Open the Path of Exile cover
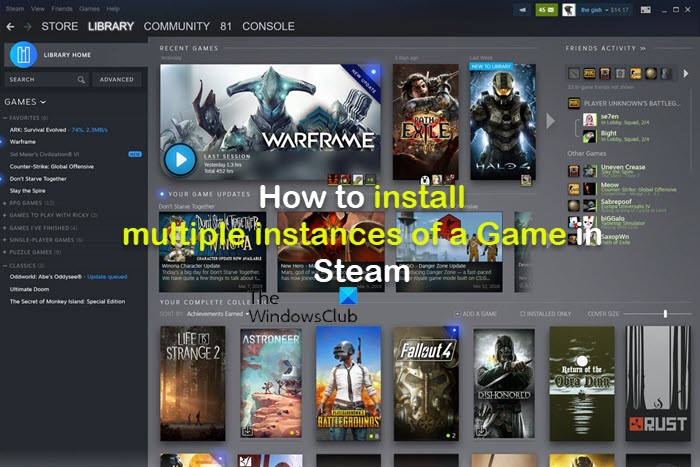The width and height of the screenshot is (700, 467). tap(425, 122)
